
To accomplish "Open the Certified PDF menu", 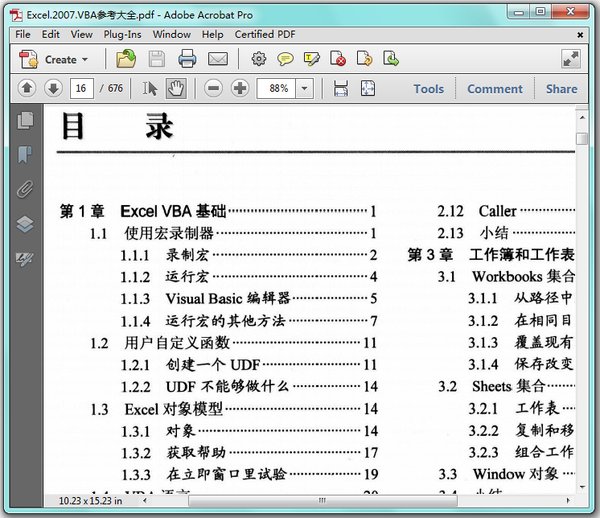I will (265, 34).
